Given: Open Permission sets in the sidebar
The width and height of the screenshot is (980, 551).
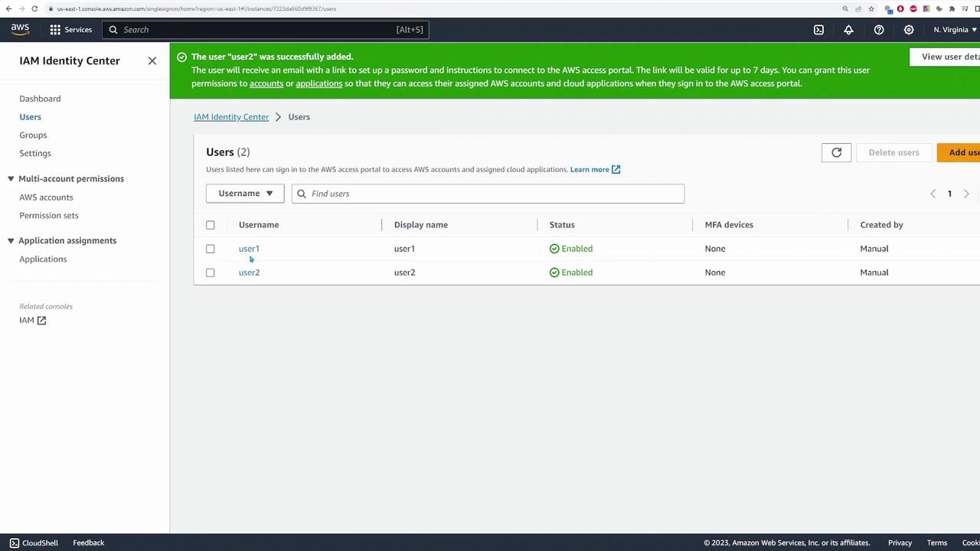Looking at the screenshot, I should click(49, 216).
